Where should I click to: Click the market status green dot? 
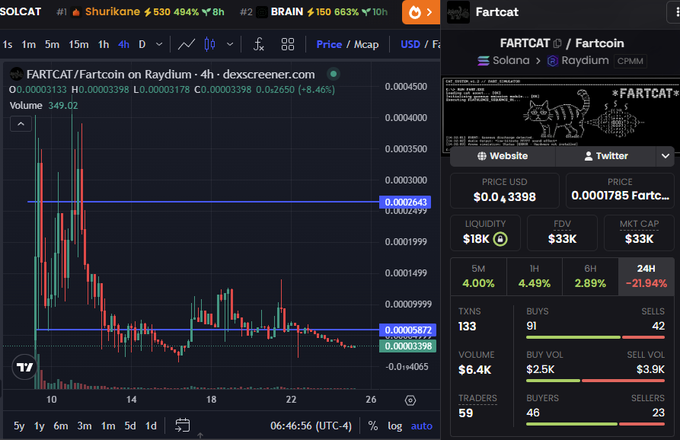pyautogui.click(x=333, y=74)
